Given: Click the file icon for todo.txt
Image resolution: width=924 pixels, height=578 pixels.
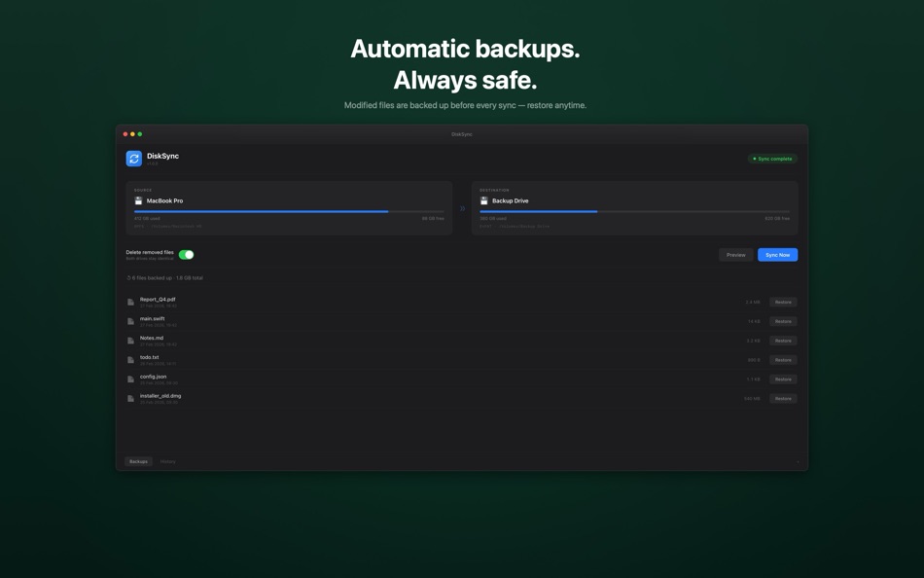Looking at the screenshot, I should tap(131, 360).
